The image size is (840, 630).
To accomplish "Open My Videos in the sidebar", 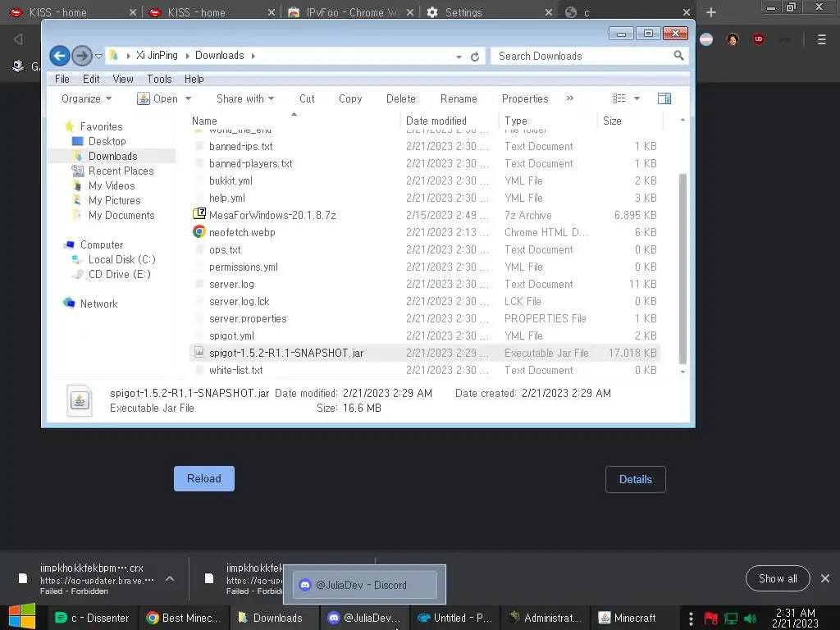I will 112,185.
